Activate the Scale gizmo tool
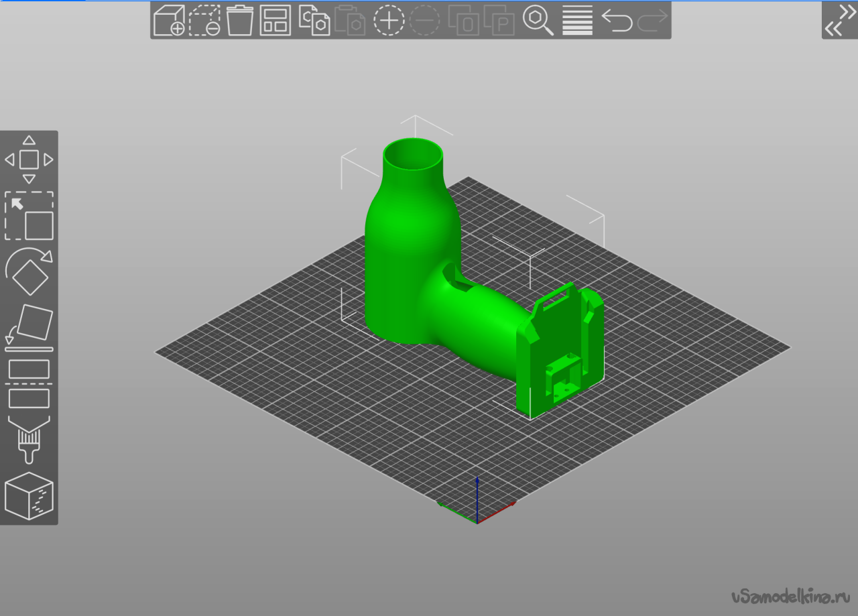 pyautogui.click(x=29, y=216)
